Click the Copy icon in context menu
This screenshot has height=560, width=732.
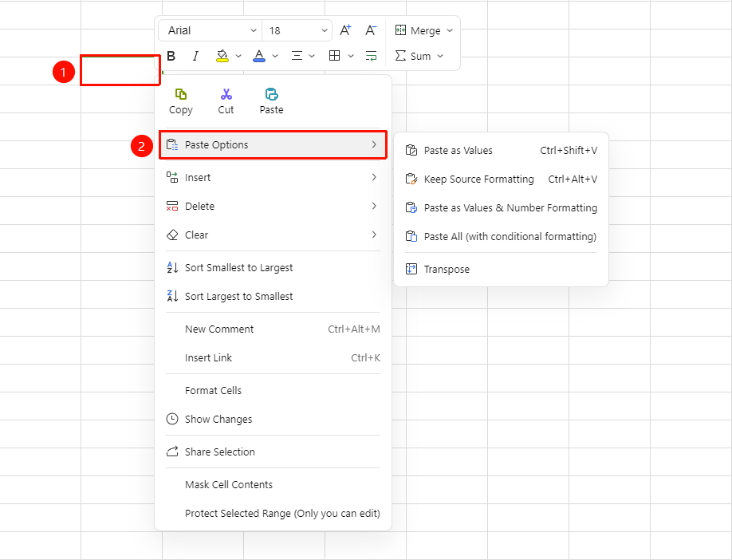coord(181,94)
